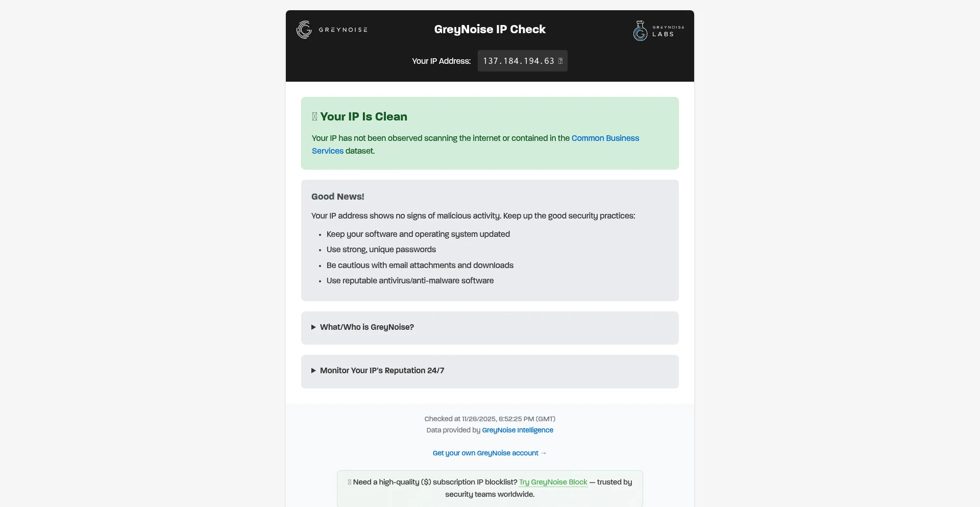Click the 'Use reputable antivirus/anti-malware software' bullet
Viewport: 980px width, 507px height.
410,281
